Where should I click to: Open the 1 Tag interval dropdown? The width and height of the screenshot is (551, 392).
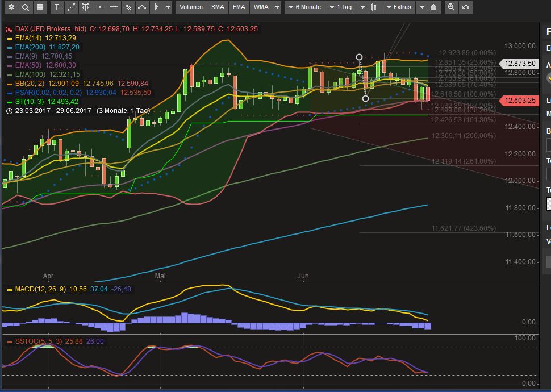[343, 7]
